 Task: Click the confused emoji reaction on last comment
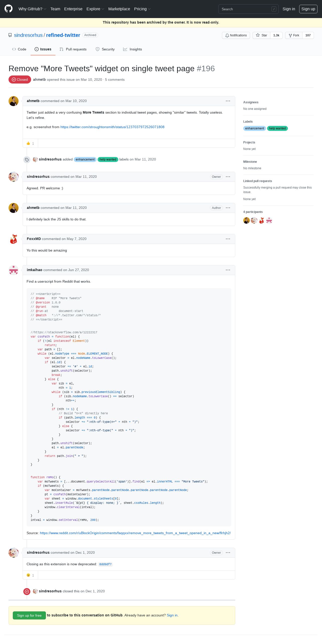(x=30, y=575)
